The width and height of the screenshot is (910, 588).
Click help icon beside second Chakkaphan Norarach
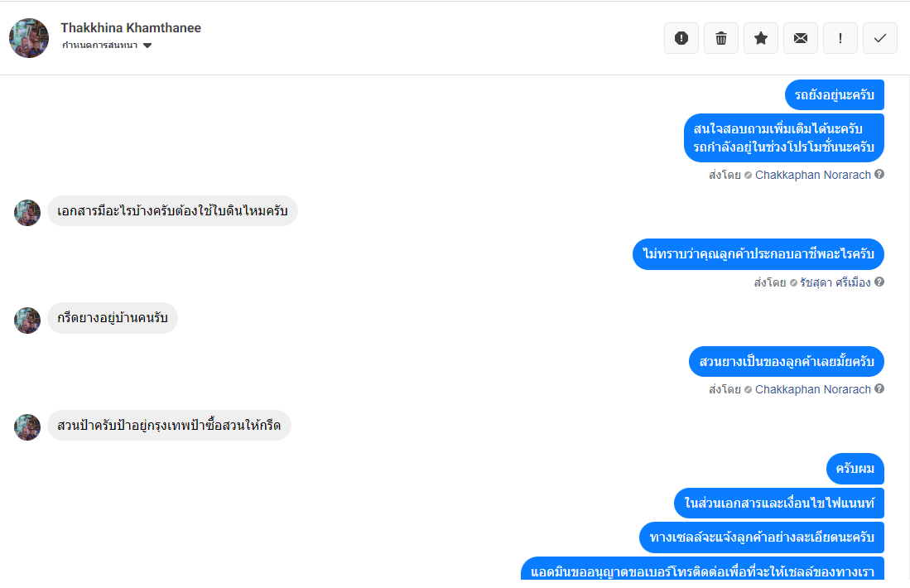point(879,388)
